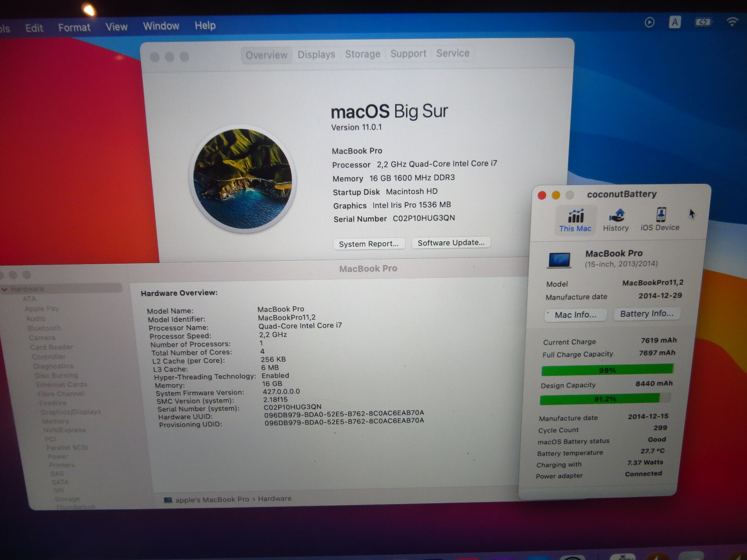Screen dimensions: 747x560
Task: Select Audio in System Information sidebar
Action: (x=35, y=318)
